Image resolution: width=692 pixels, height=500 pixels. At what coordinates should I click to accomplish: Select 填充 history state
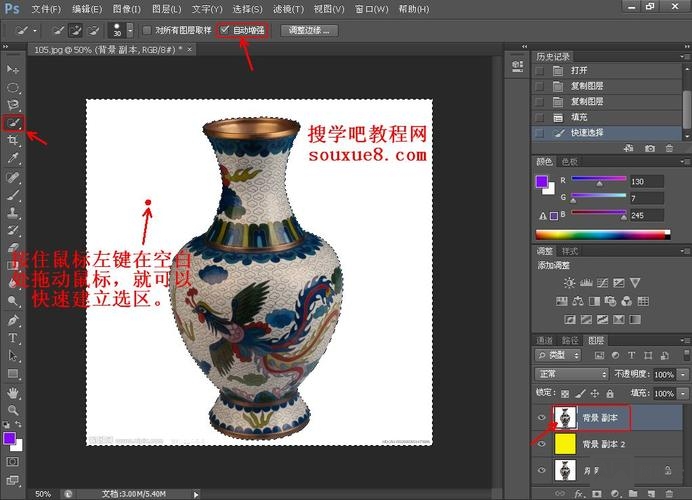[608, 117]
